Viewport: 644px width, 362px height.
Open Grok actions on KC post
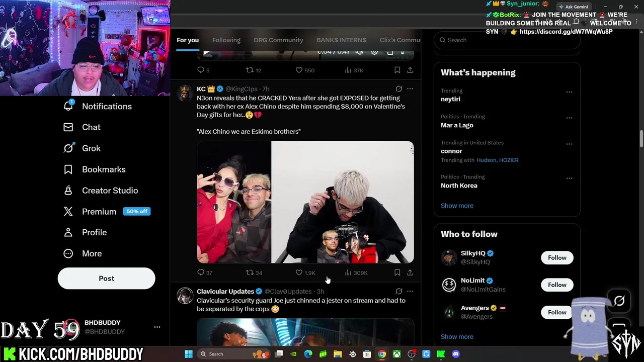[x=398, y=89]
